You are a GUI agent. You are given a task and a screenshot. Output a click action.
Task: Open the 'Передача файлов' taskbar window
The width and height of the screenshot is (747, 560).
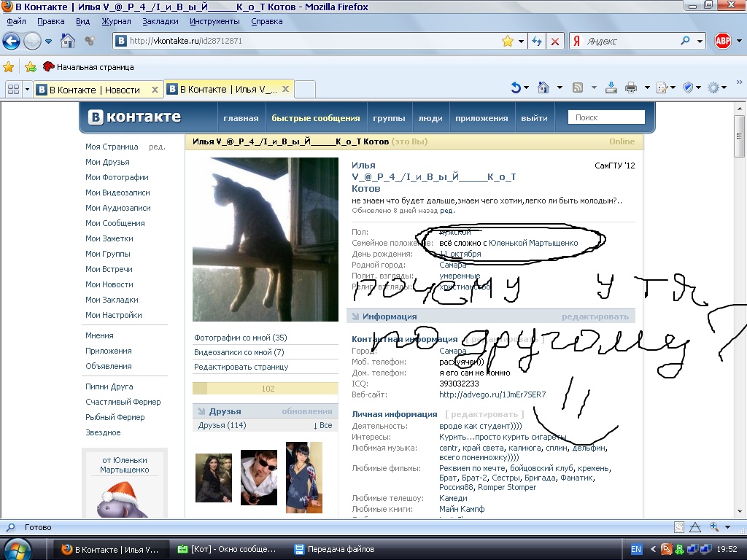tap(334, 549)
